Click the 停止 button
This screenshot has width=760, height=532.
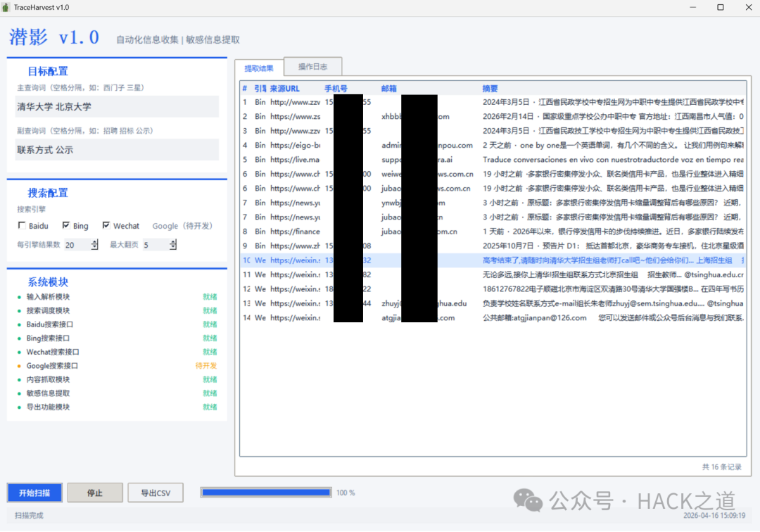click(x=95, y=493)
